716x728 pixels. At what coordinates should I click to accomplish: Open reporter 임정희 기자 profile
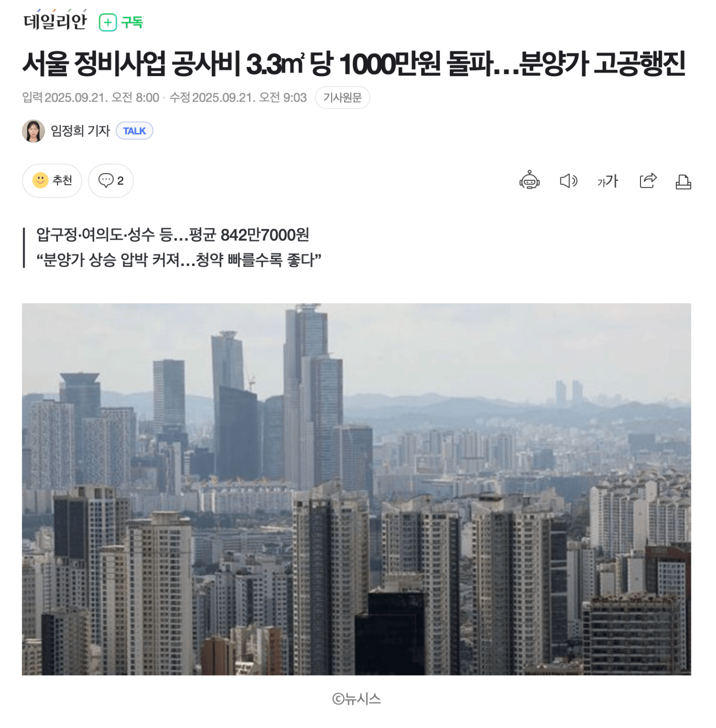click(80, 131)
